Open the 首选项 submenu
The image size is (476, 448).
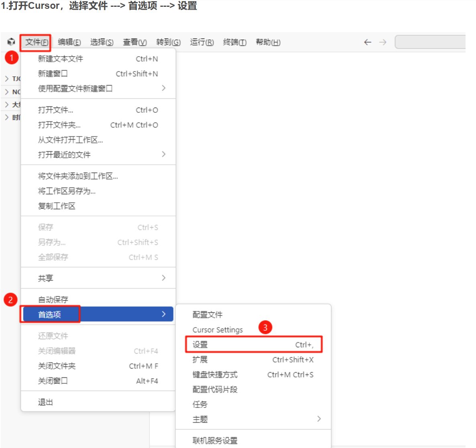98,314
